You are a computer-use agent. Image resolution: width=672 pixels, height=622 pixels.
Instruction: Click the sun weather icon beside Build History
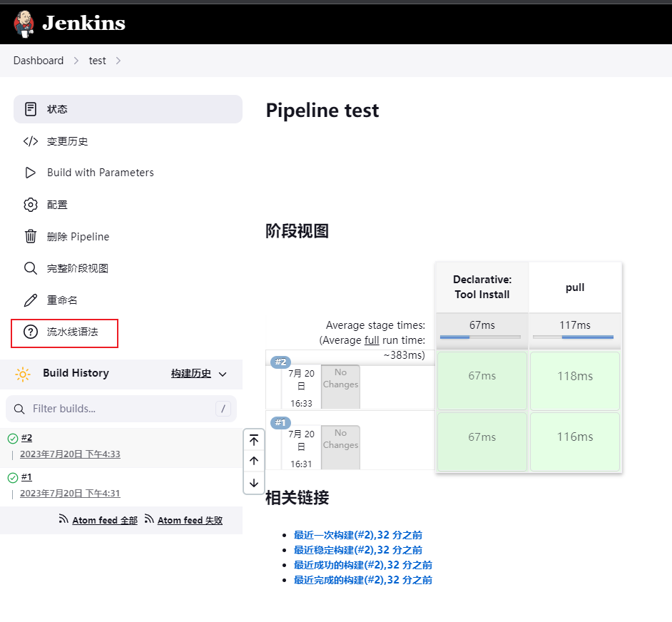click(23, 374)
